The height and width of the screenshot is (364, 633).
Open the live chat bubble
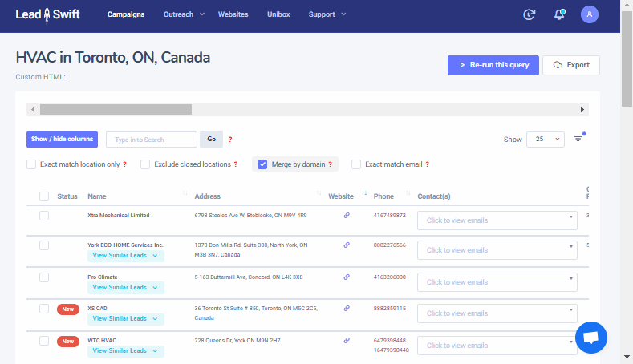591,338
